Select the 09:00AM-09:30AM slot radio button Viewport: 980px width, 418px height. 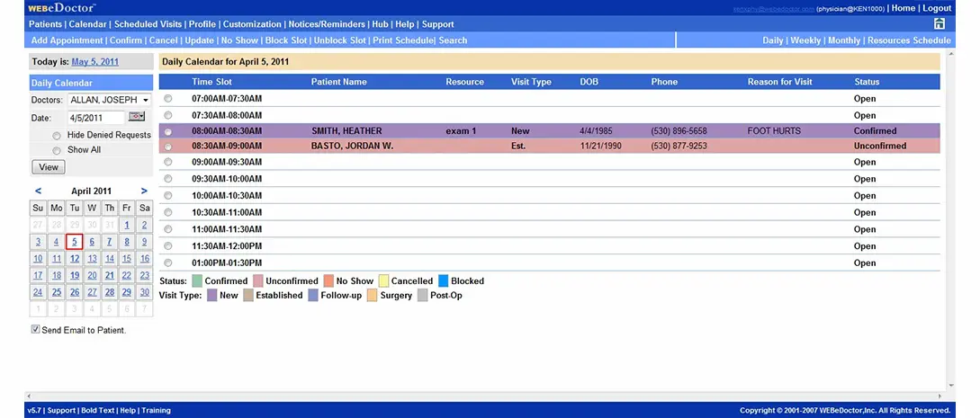coord(167,162)
